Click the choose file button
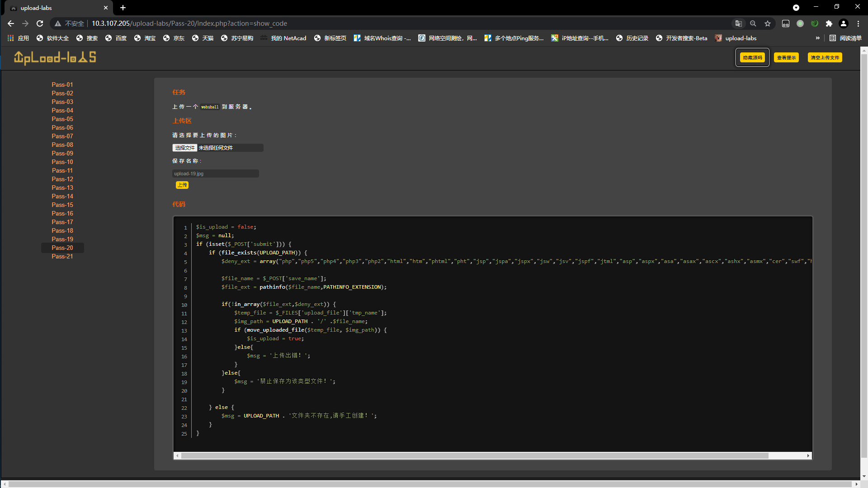Image resolution: width=868 pixels, height=488 pixels. point(185,148)
